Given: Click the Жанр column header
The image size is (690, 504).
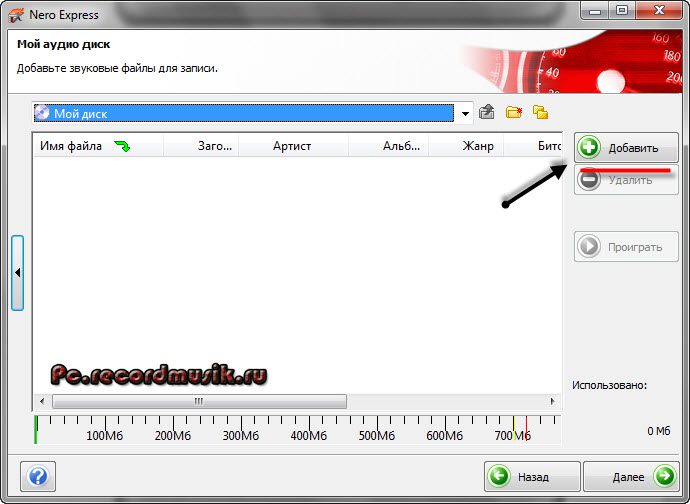Looking at the screenshot, I should (x=466, y=146).
